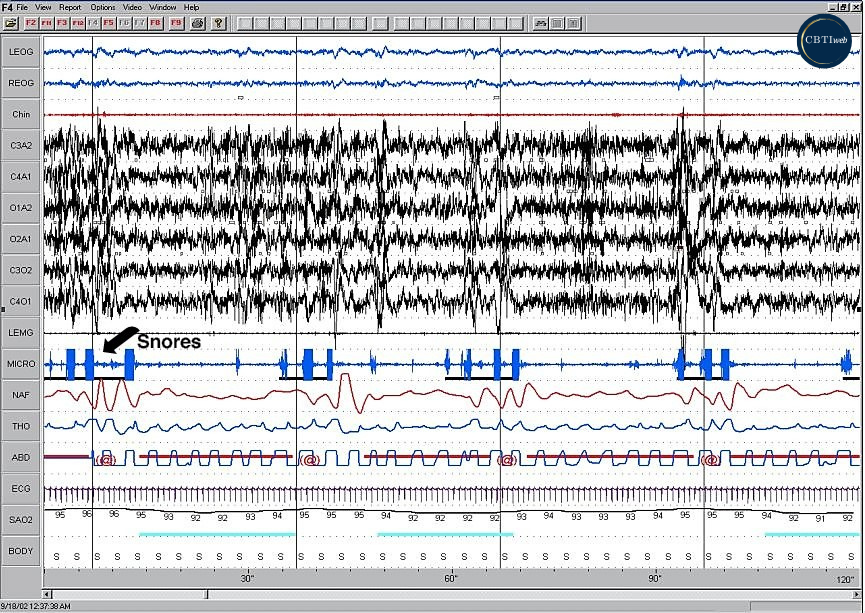The image size is (865, 613).
Task: Select the binoculars search icon
Action: [x=539, y=24]
